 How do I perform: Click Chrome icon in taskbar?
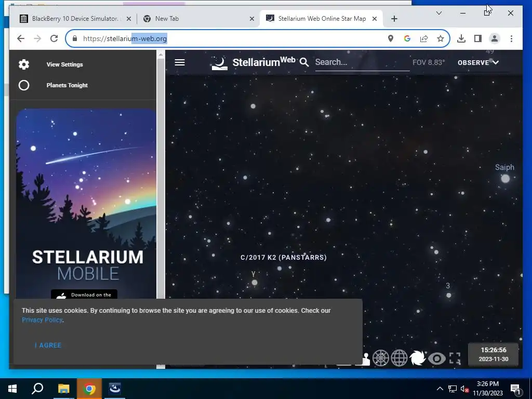89,389
